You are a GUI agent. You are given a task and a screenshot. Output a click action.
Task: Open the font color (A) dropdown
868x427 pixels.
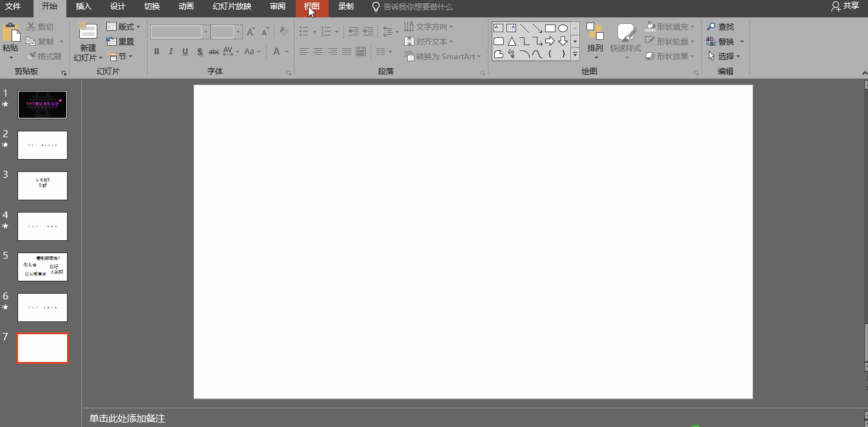point(287,52)
